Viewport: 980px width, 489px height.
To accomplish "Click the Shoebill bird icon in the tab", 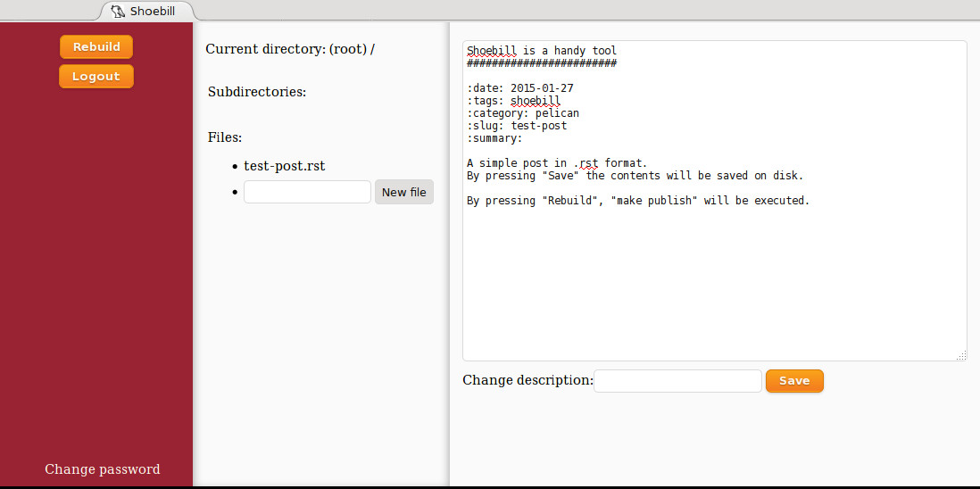I will 118,11.
